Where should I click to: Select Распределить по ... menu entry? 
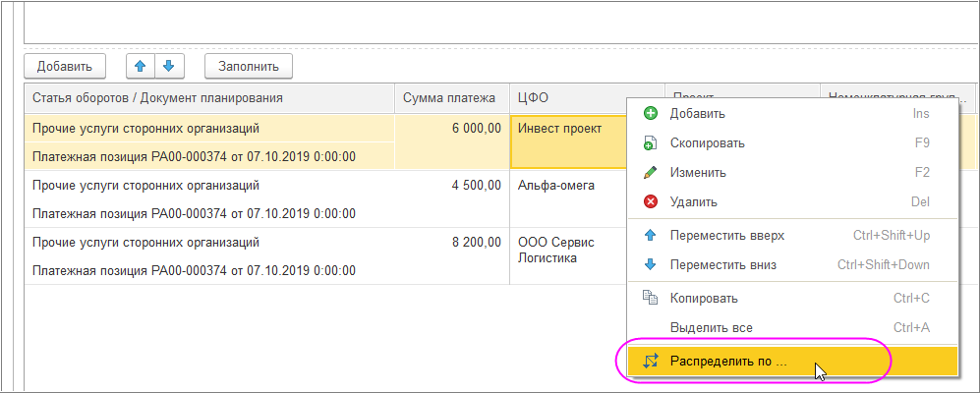coord(728,361)
